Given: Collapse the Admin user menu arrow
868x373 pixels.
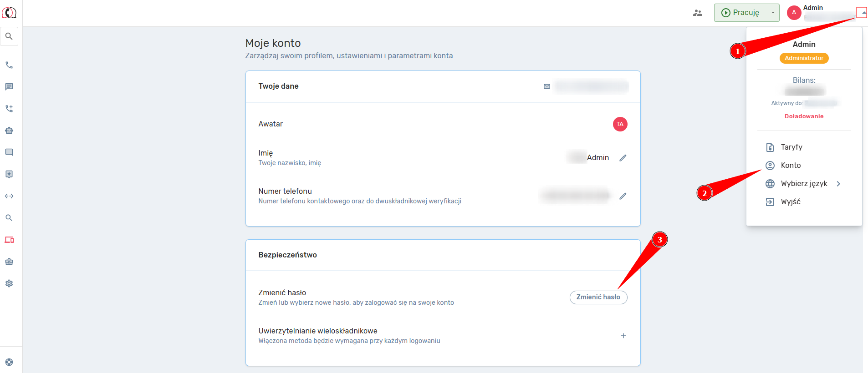Looking at the screenshot, I should pos(862,13).
